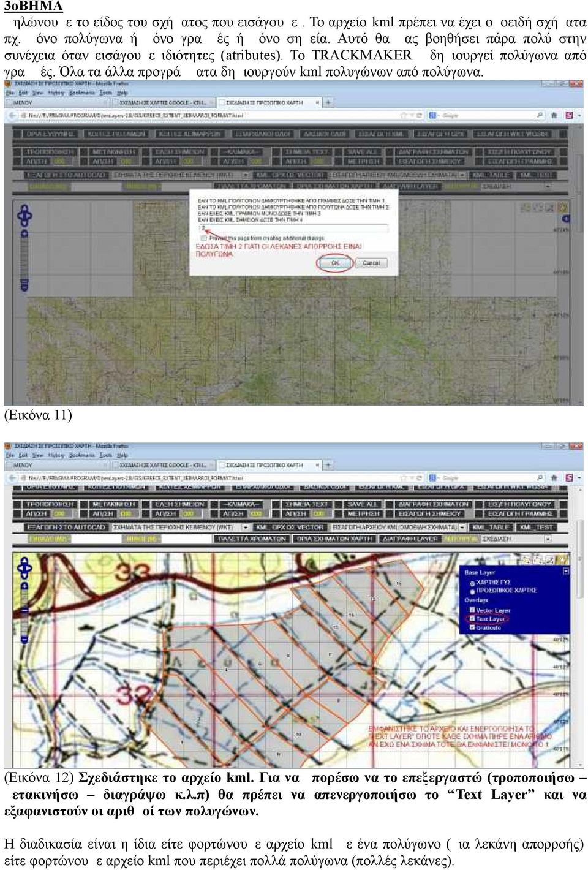588x870 pixels.
Task: Click ΜΕΤΡΗΣΗ button in lower window
Action: pos(364,513)
